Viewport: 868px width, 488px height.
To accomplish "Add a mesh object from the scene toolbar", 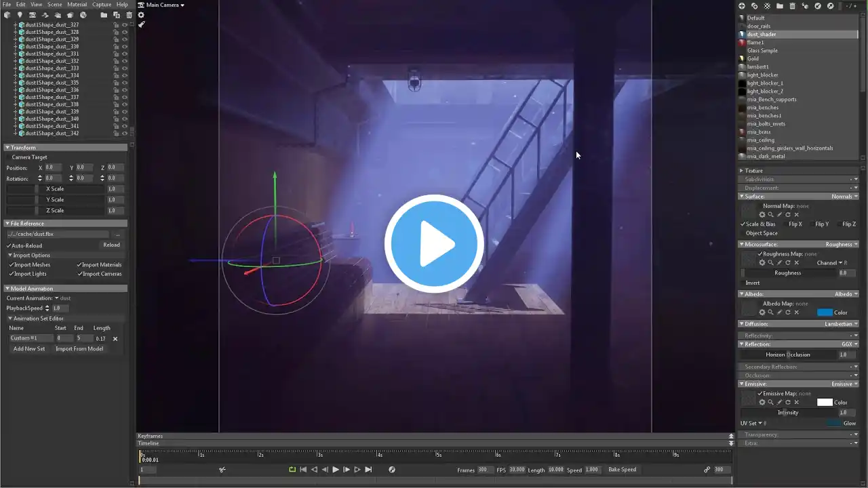I will click(x=7, y=15).
